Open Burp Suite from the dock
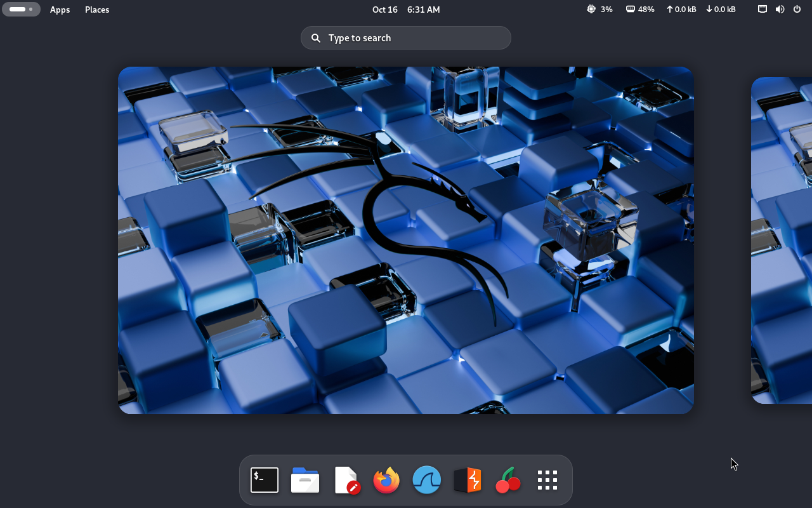The width and height of the screenshot is (812, 508). (x=468, y=480)
